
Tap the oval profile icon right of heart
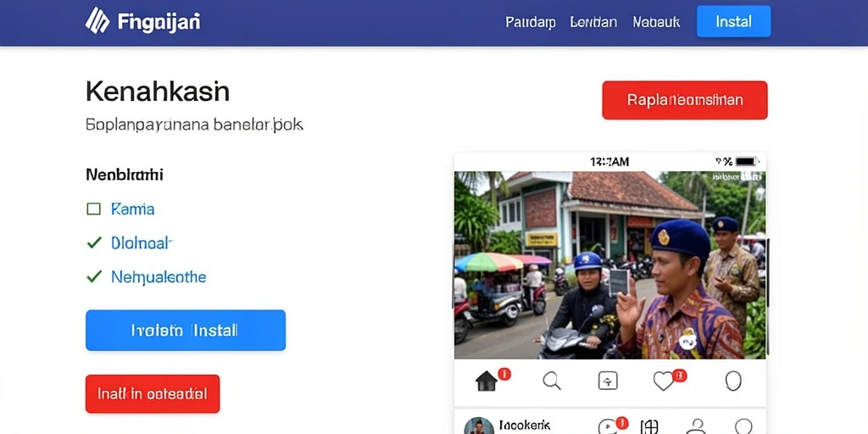click(x=733, y=381)
